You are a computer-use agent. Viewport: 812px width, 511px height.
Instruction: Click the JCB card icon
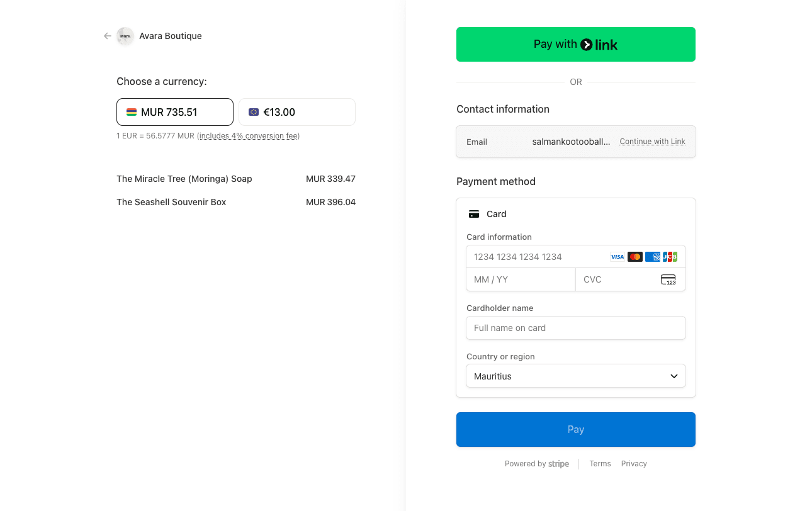[x=670, y=257]
